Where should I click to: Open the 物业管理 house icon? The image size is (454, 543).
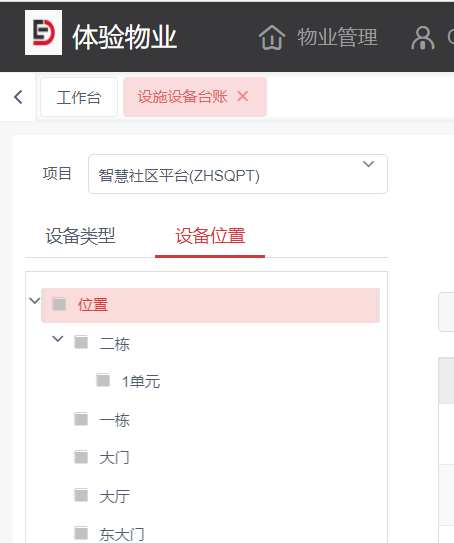(x=272, y=38)
